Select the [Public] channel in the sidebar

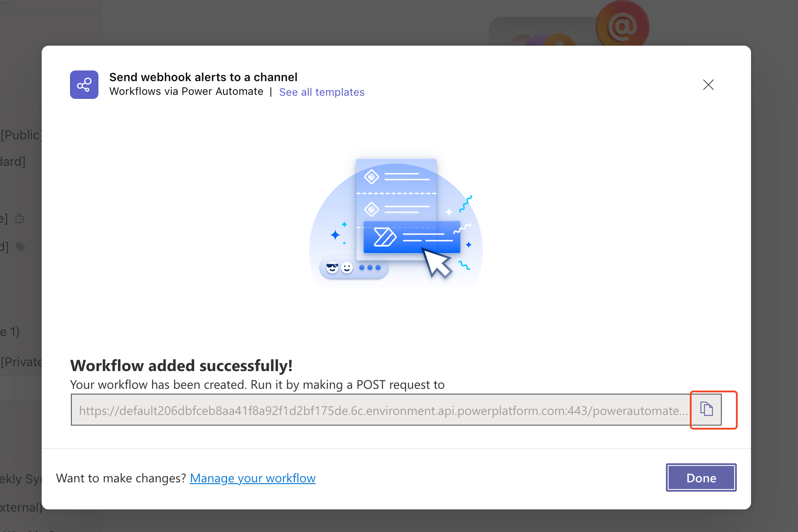21,135
